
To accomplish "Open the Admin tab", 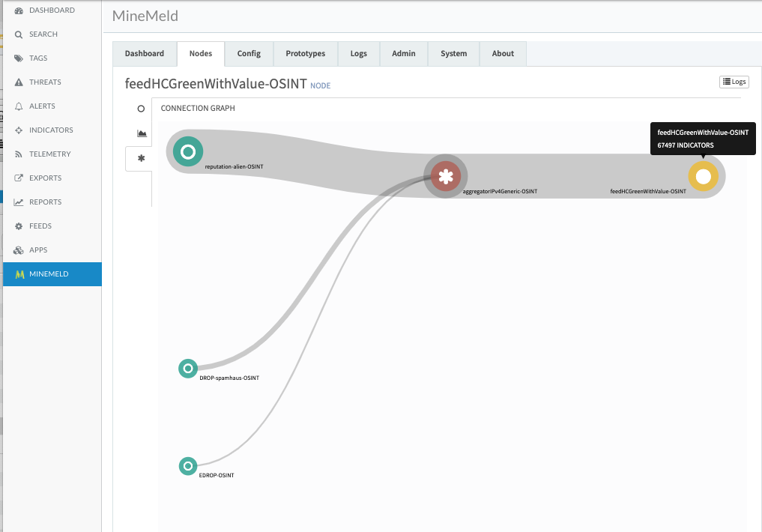I will [404, 53].
